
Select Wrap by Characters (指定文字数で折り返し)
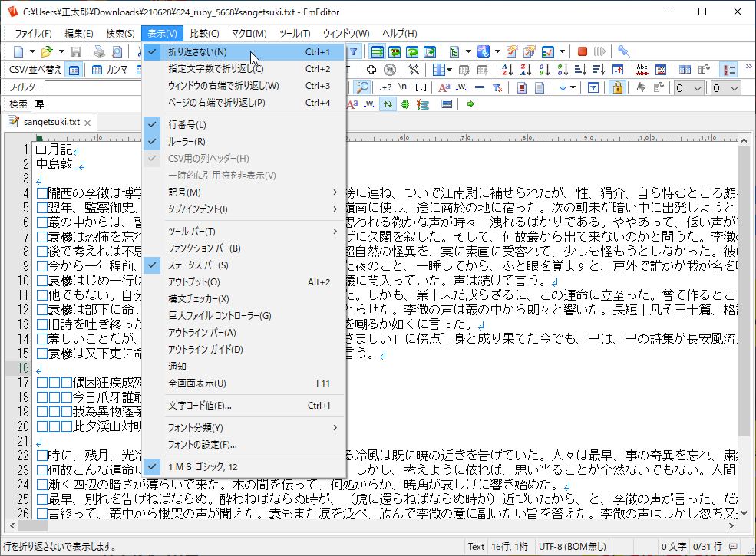pos(244,69)
